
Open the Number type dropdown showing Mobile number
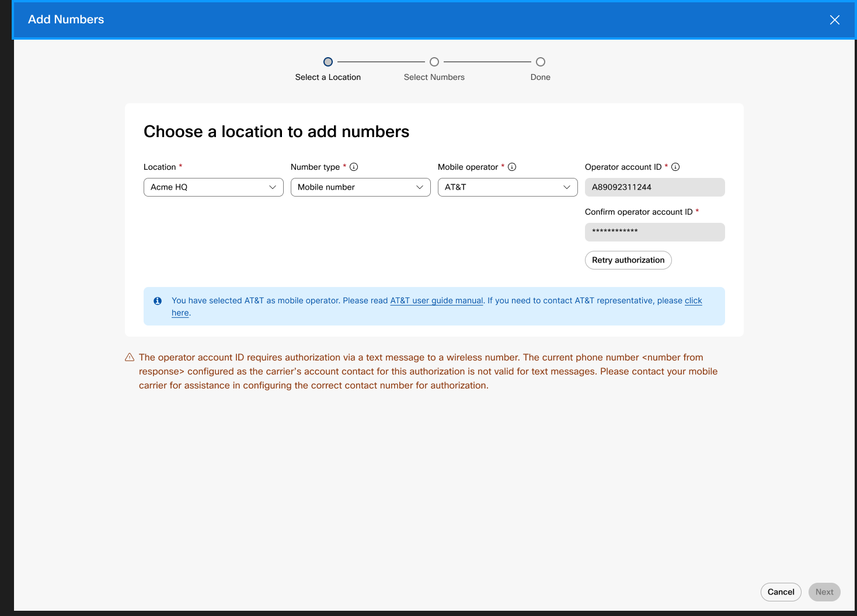pos(360,187)
